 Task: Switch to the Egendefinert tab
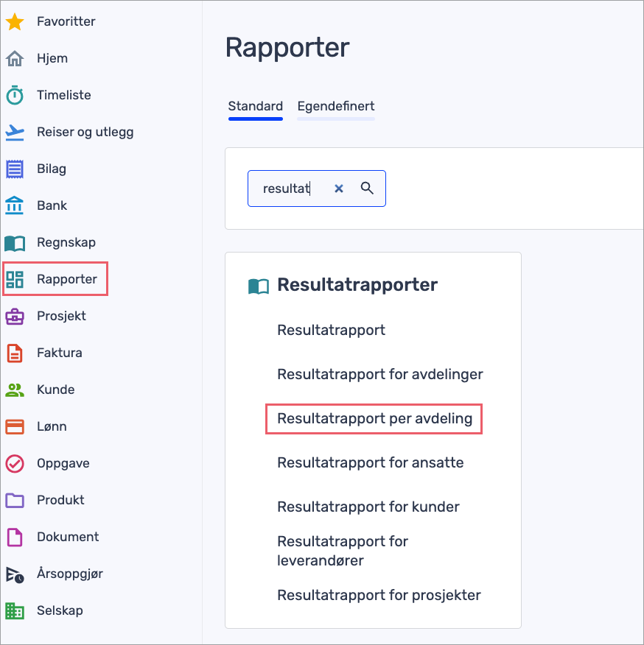(x=336, y=106)
